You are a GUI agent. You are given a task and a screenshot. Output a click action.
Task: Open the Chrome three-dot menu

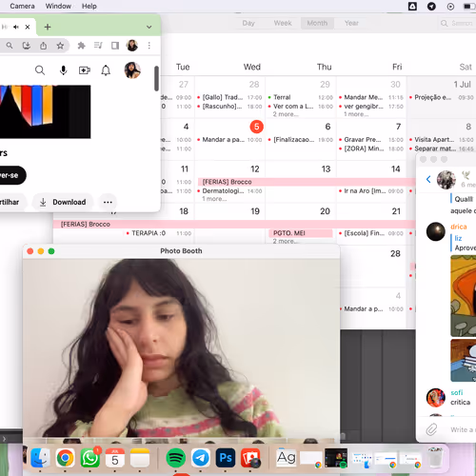(x=149, y=46)
